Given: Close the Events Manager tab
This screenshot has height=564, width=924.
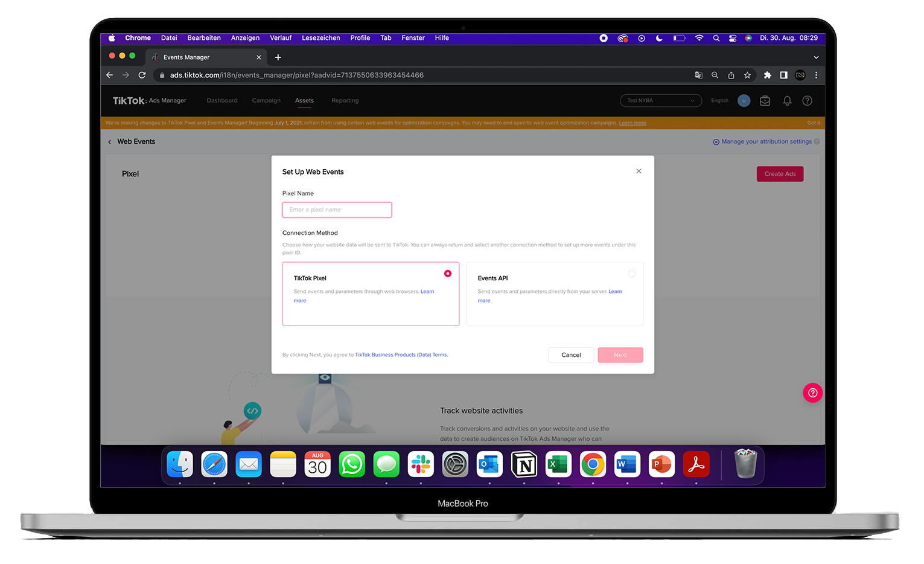Looking at the screenshot, I should 259,57.
